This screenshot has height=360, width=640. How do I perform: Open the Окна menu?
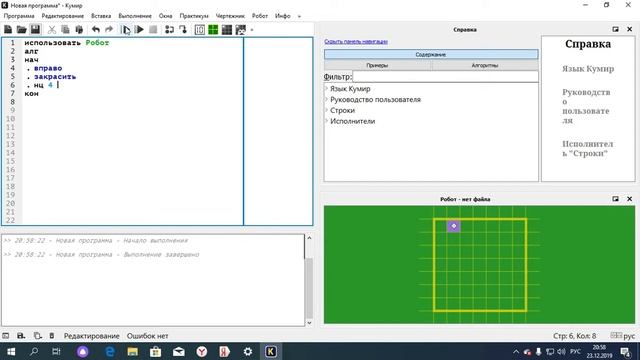click(165, 16)
